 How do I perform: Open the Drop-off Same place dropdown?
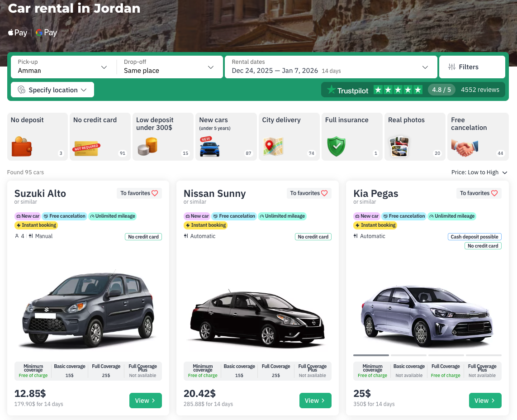[169, 67]
